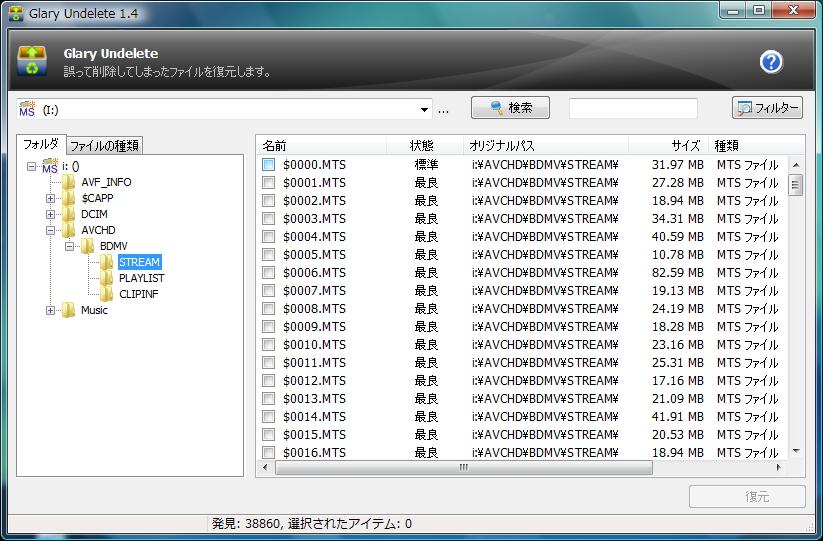Check the box for $0003.MTS
The height and width of the screenshot is (541, 823).
[268, 219]
